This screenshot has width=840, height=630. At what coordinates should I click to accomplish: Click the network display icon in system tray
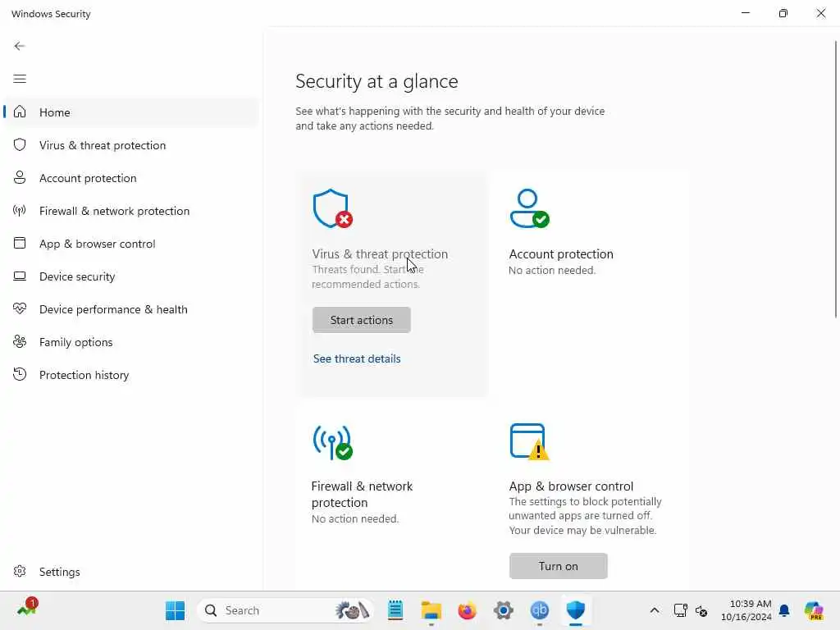(x=680, y=610)
